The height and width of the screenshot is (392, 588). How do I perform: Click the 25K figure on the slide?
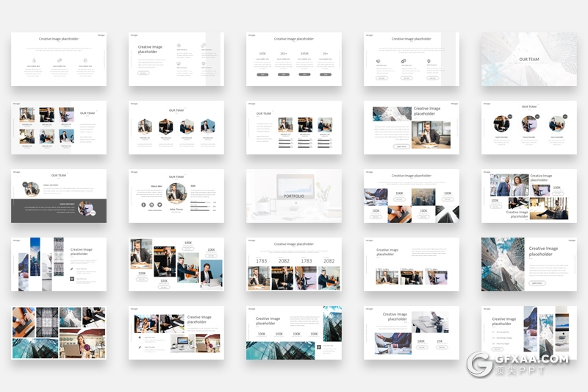pos(440,341)
